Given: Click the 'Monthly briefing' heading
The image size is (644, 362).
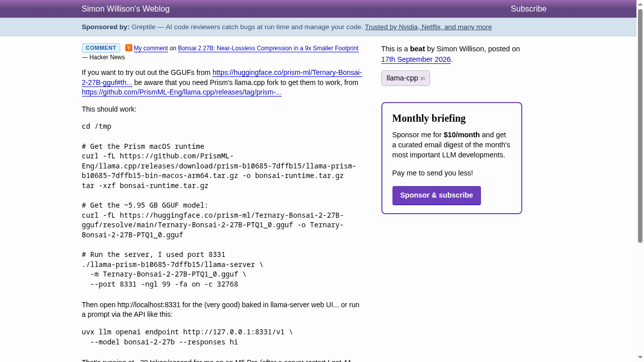Looking at the screenshot, I should (x=429, y=118).
